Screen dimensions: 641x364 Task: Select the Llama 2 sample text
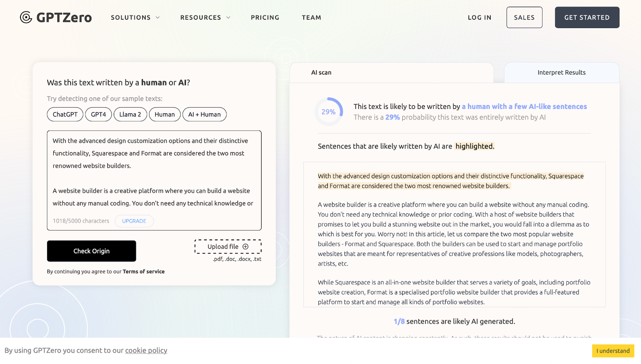(x=130, y=115)
